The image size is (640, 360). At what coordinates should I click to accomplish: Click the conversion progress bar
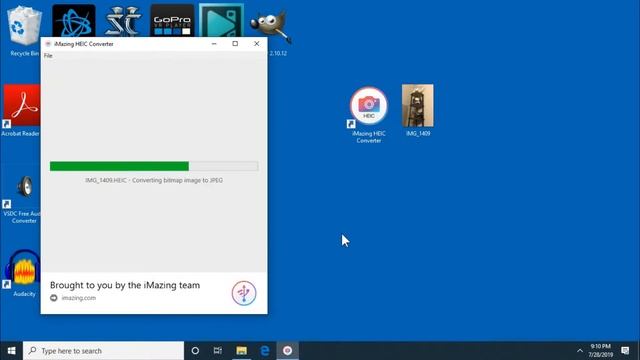click(x=154, y=166)
